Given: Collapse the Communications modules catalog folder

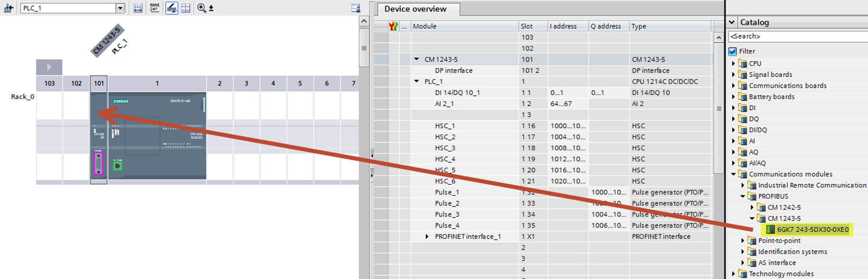Looking at the screenshot, I should click(x=734, y=174).
